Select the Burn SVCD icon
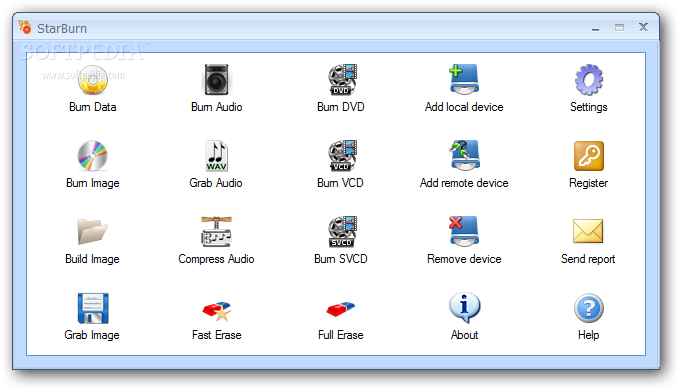This screenshot has height=390, width=680. tap(342, 232)
